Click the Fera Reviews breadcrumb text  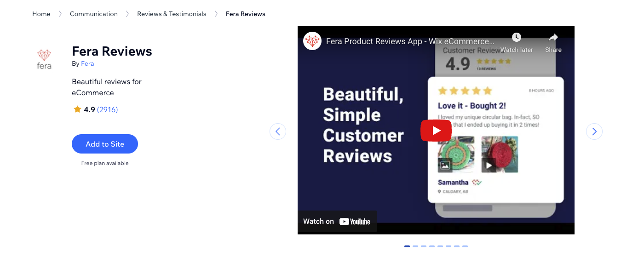point(246,14)
